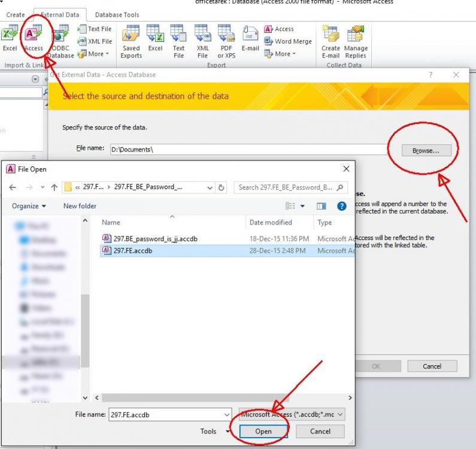
Task: Expand File name combo box dropdown
Action: (227, 415)
